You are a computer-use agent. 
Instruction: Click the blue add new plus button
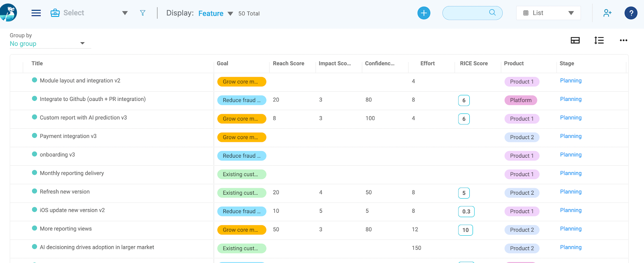(x=424, y=13)
